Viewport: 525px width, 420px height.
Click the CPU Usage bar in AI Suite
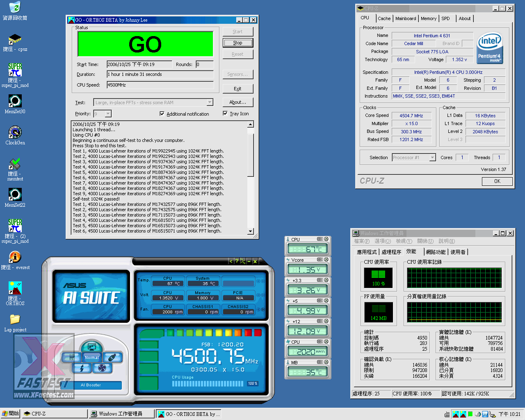pos(208,384)
